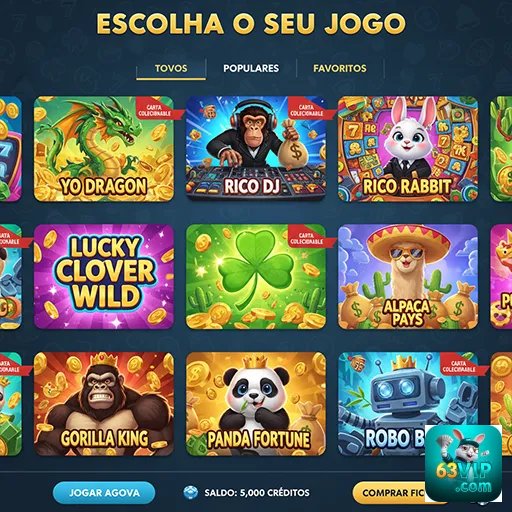512x512 pixels.
Task: Click the 63VIP.com rabbit logo
Action: (x=463, y=463)
